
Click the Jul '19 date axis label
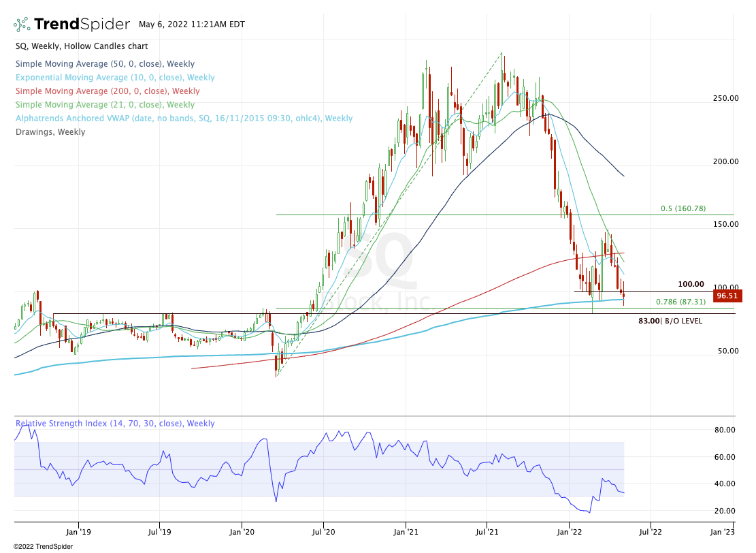coord(160,532)
